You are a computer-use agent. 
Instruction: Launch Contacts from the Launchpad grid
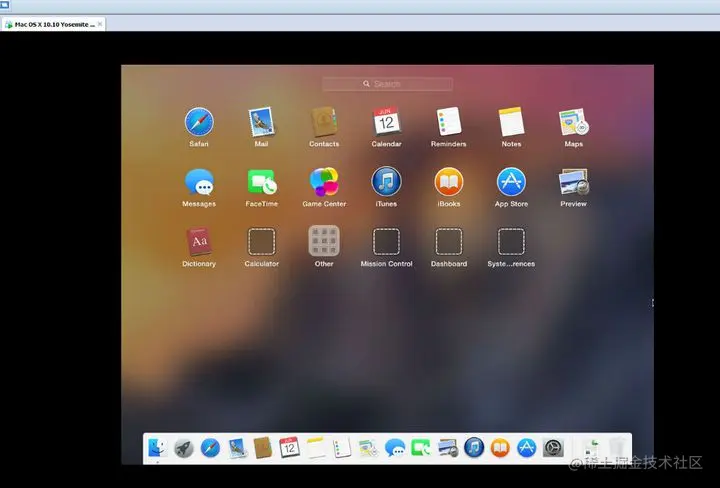tap(324, 122)
